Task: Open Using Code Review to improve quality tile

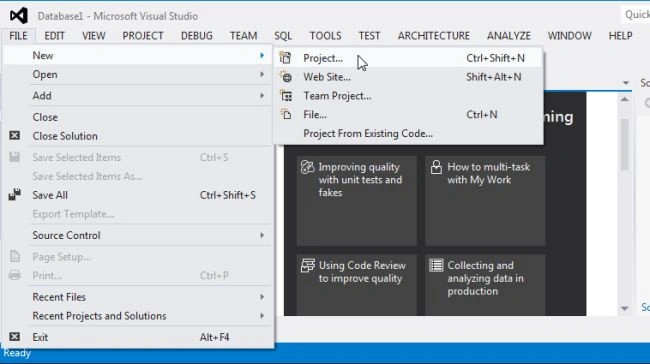Action: point(357,285)
